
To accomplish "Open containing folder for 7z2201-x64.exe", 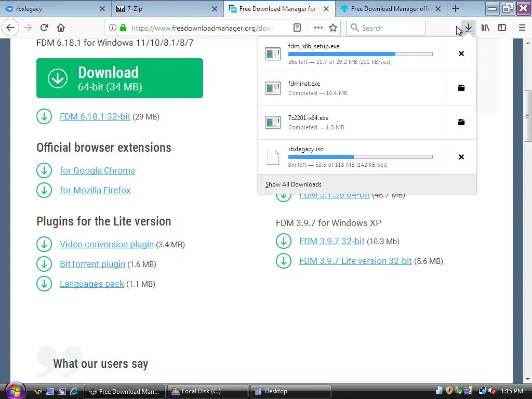I will (x=461, y=122).
